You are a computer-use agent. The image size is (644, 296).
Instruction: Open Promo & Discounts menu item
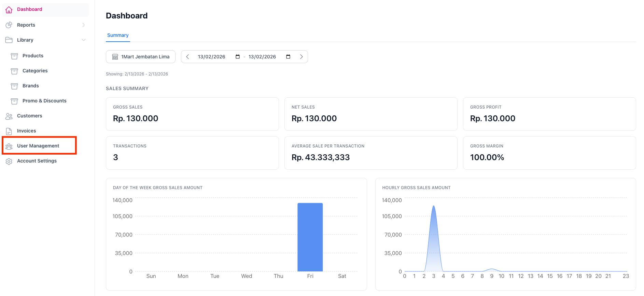click(x=44, y=101)
